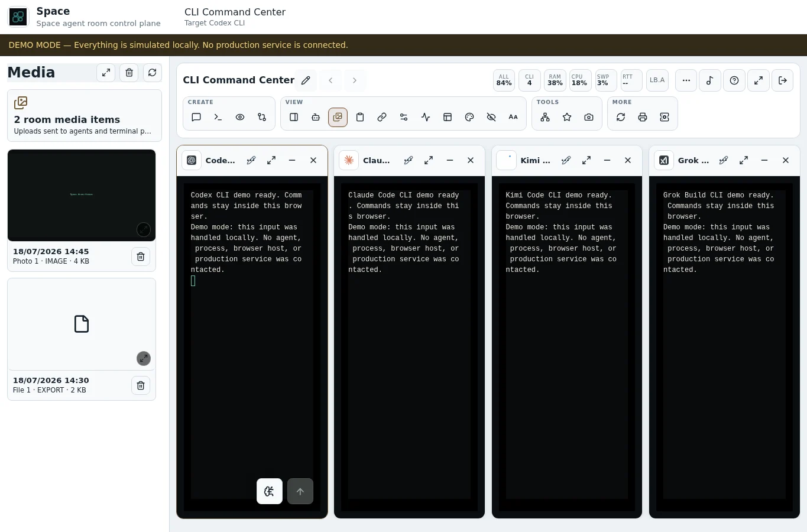Image resolution: width=807 pixels, height=532 pixels.
Task: Refresh the Media panel
Action: [x=153, y=73]
